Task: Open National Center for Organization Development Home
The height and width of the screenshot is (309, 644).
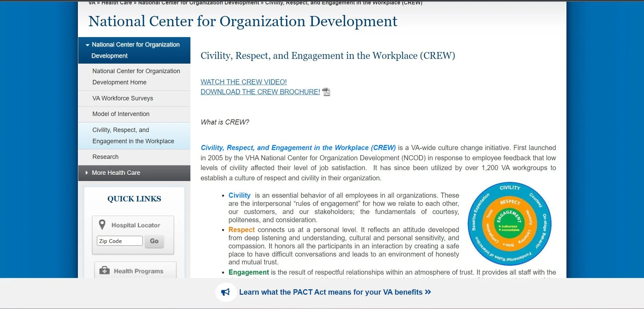Action: point(134,77)
